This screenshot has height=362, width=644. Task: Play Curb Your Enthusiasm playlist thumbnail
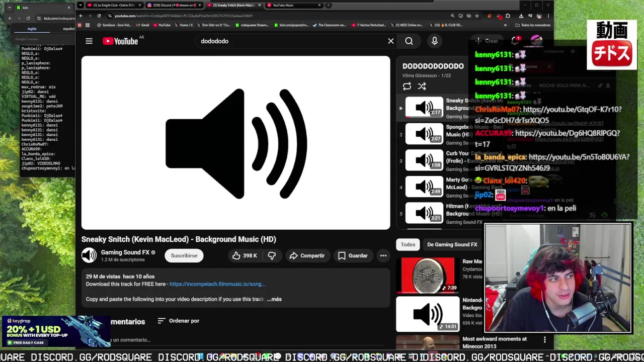pyautogui.click(x=424, y=160)
